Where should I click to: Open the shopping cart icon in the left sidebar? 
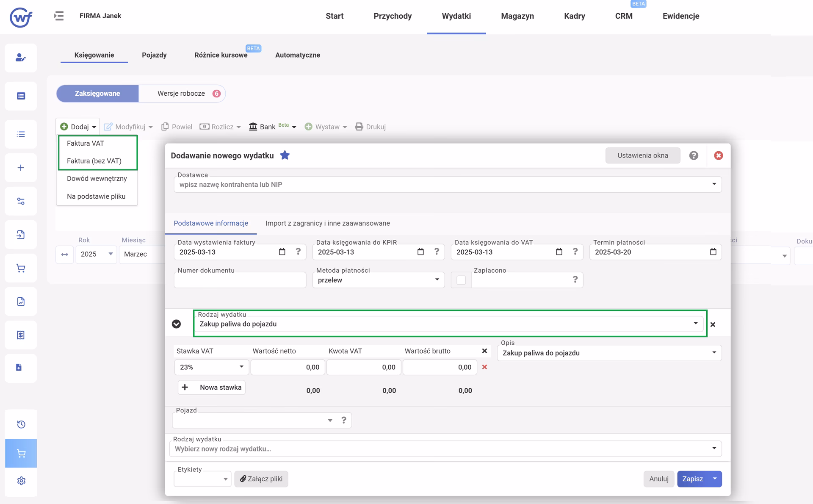(x=21, y=268)
